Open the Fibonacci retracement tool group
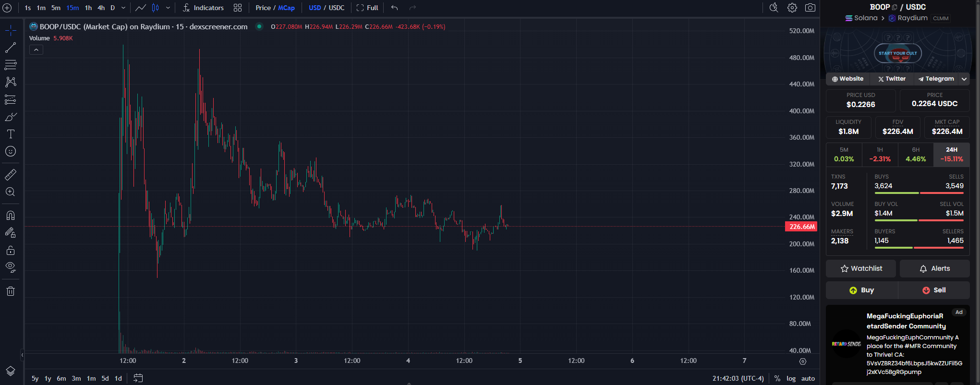This screenshot has height=385, width=980. point(11,65)
